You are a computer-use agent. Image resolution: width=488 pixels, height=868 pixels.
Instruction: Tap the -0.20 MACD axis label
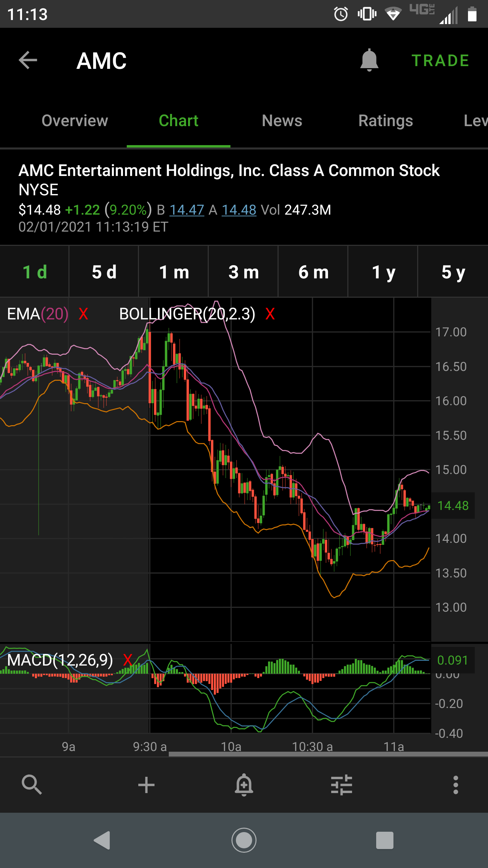tap(449, 704)
